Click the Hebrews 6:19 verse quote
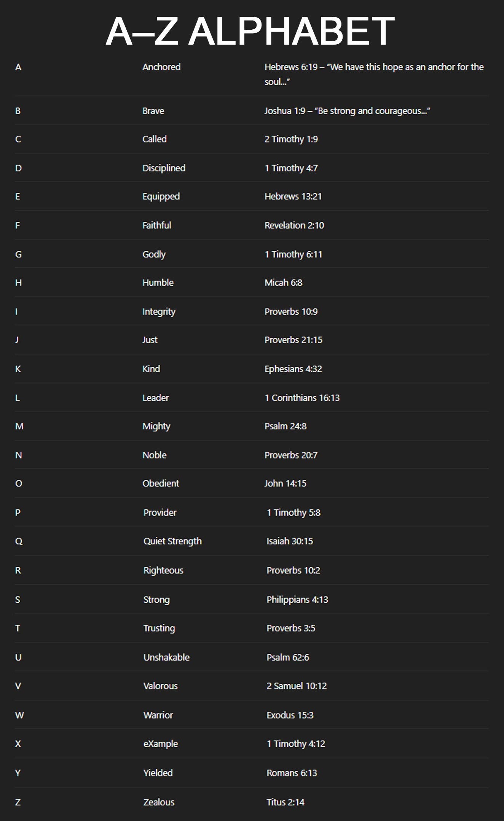The height and width of the screenshot is (821, 504). coord(374,74)
